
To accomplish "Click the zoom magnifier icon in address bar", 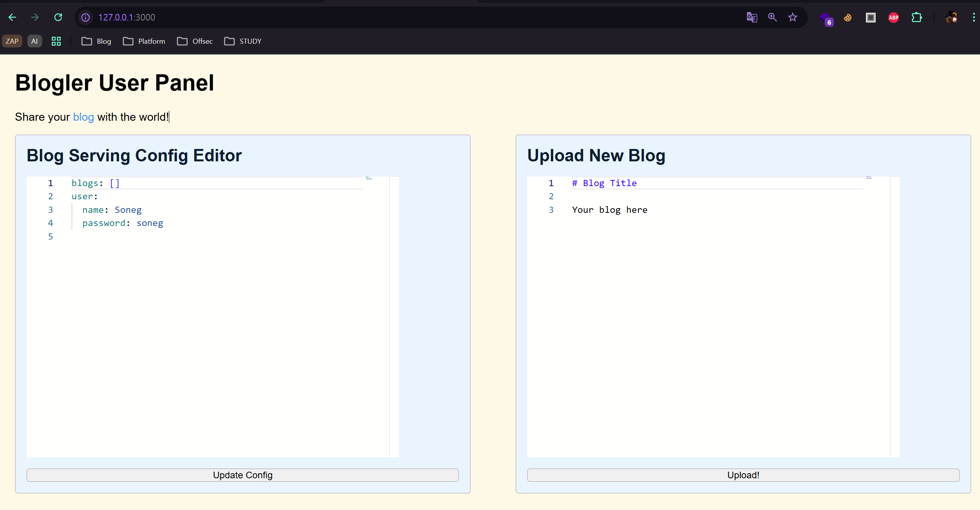I will pos(772,17).
